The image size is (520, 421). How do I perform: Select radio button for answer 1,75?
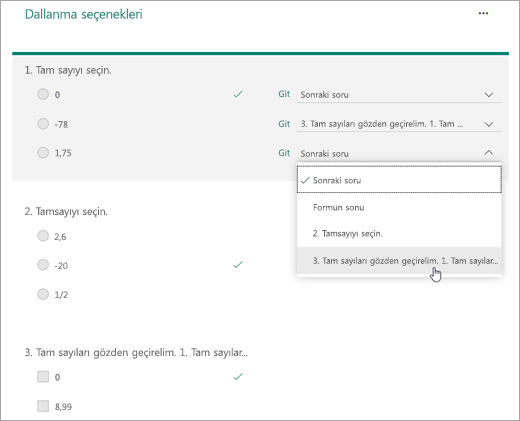click(x=43, y=152)
